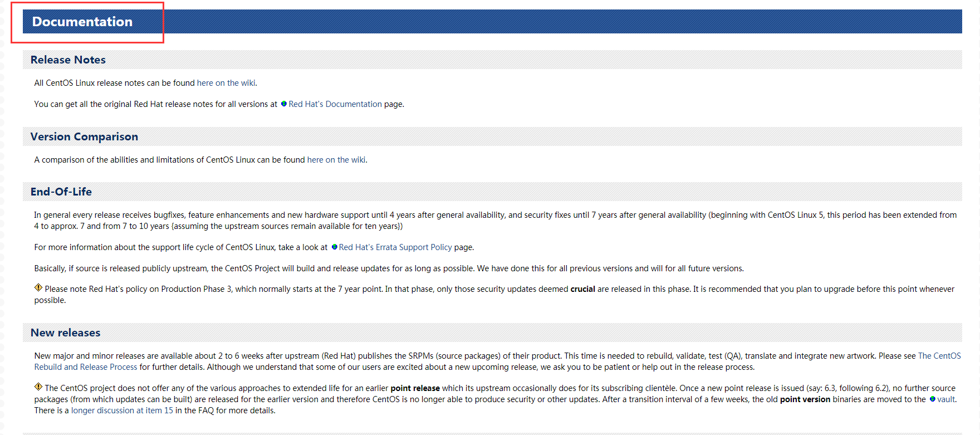Viewport: 980px width, 435px height.
Task: Open 'longer discussion at item 15' FAQ link
Action: [x=122, y=410]
